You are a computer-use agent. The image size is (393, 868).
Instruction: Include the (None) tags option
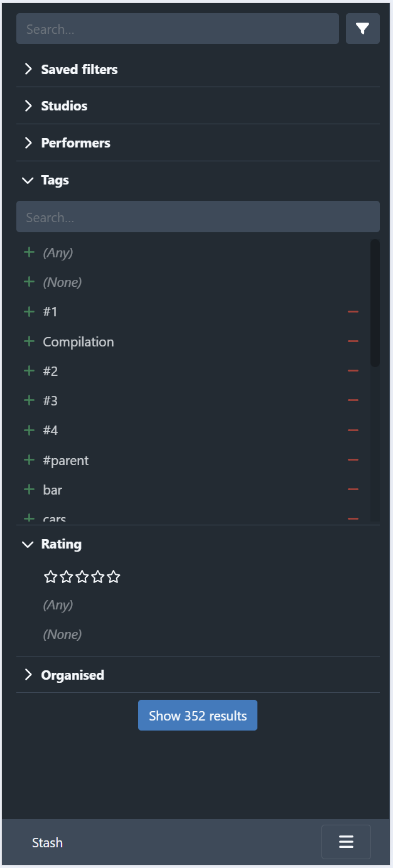pyautogui.click(x=29, y=282)
